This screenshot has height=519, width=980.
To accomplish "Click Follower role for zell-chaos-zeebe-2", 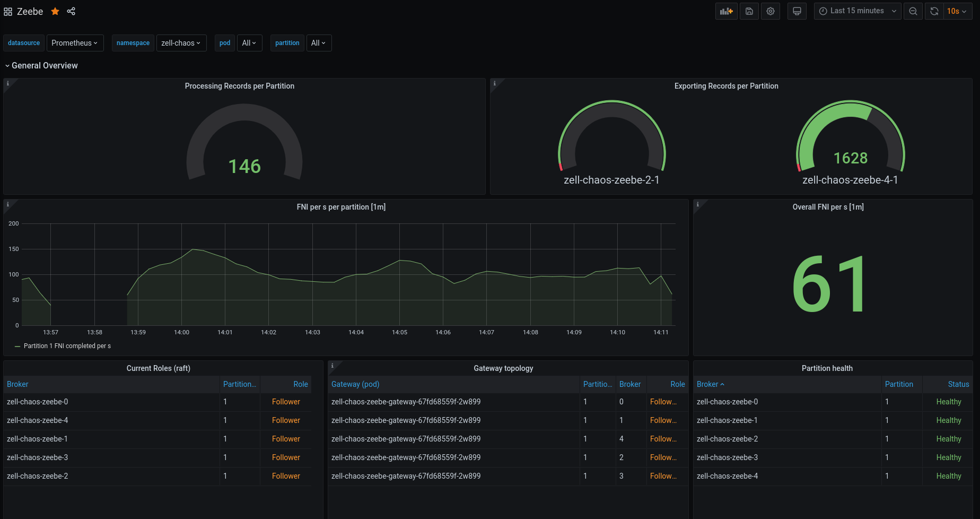I will pos(286,476).
